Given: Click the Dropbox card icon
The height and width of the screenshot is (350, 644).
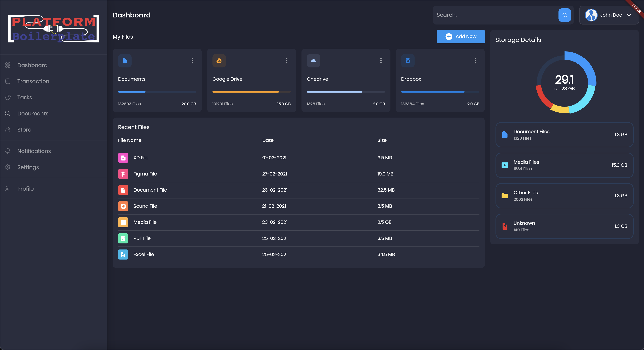Looking at the screenshot, I should point(408,61).
